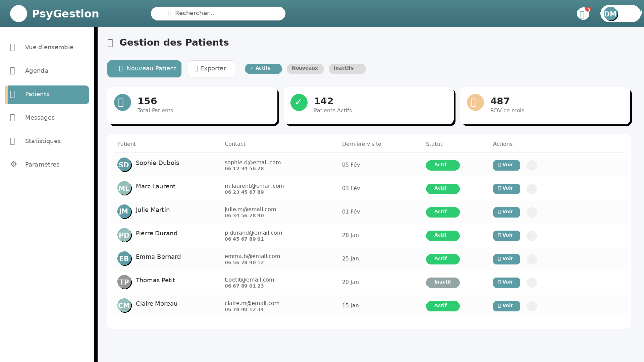Select the Patients section icon in sidebar
The image size is (644, 362).
(12, 94)
